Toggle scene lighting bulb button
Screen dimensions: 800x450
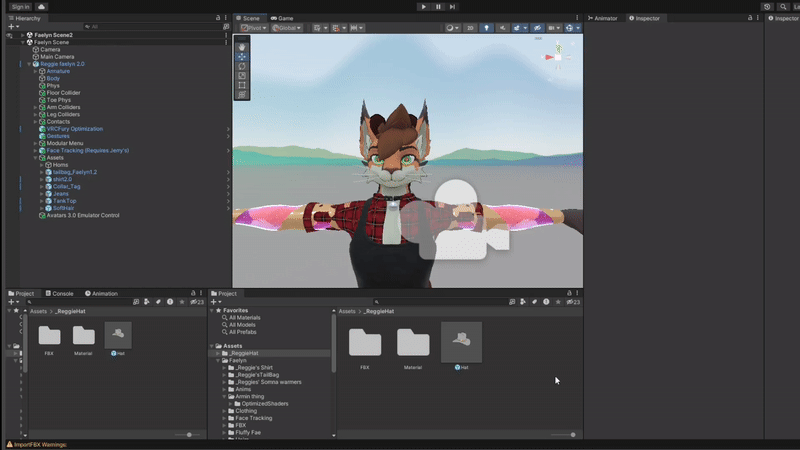click(x=486, y=28)
